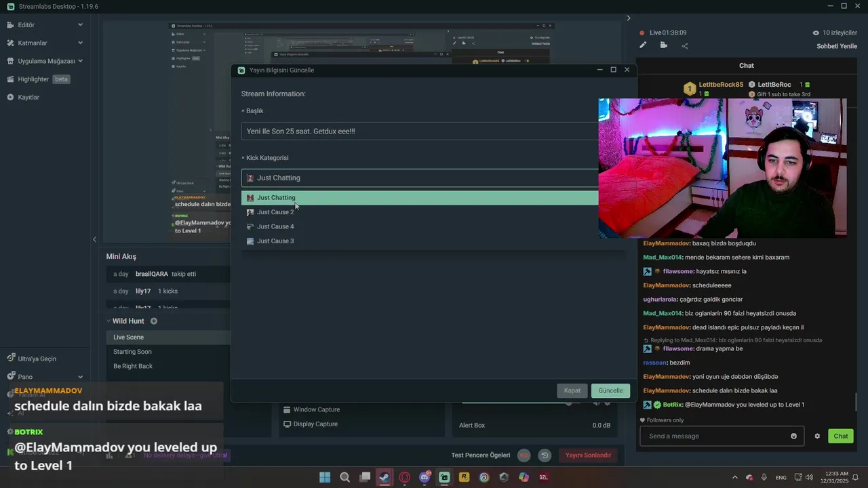Screen dimensions: 868x488
Task: Select the Starting Soon scene
Action: tap(168, 352)
